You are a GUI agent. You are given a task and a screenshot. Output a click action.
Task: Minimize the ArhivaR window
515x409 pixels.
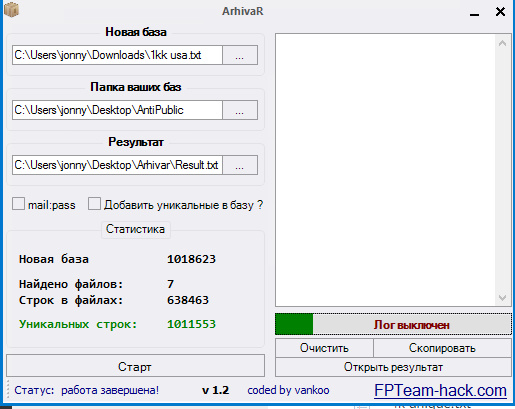click(x=475, y=13)
